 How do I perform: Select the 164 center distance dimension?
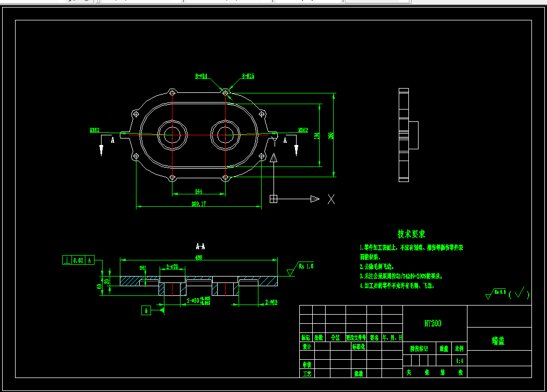coord(198,192)
